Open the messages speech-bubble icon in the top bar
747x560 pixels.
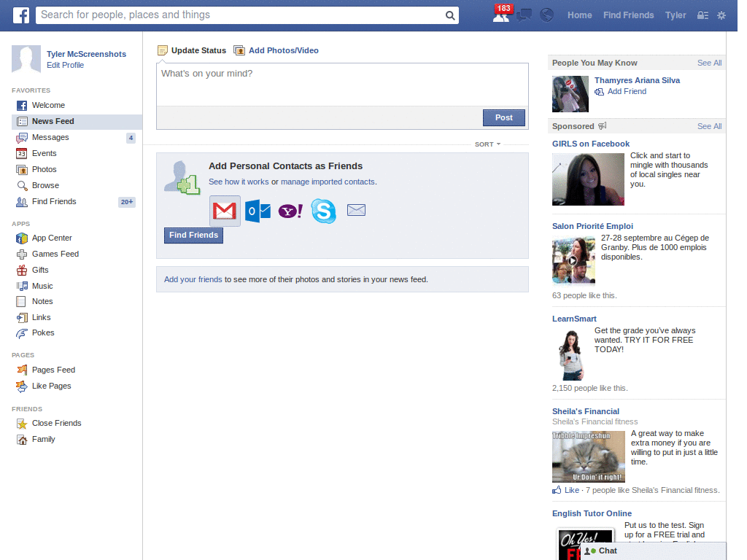(x=524, y=15)
